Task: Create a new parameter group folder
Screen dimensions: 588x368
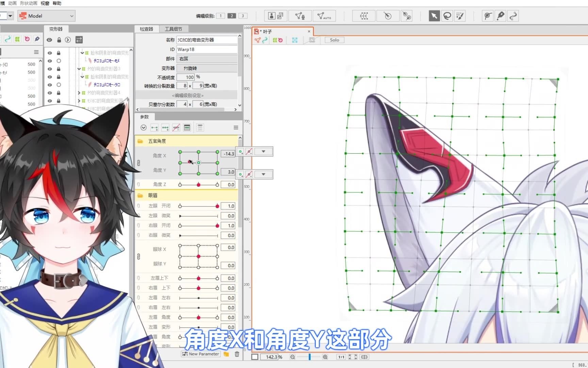Action: click(226, 354)
